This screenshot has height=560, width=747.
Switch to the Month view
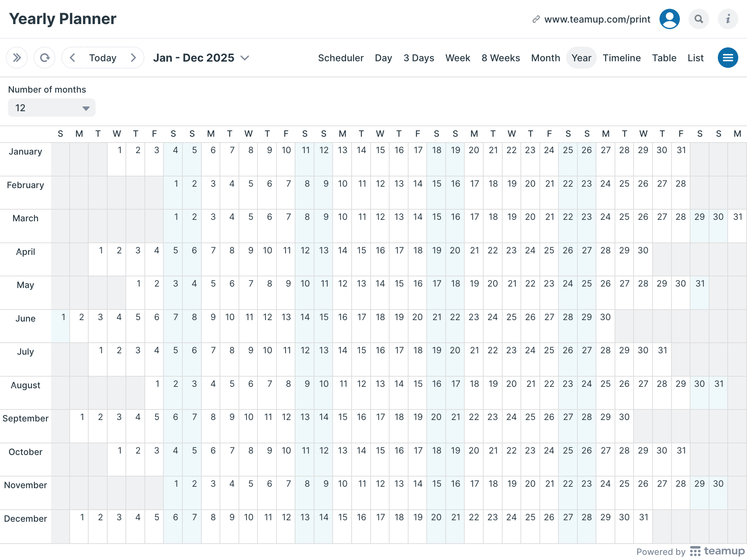[x=546, y=58]
